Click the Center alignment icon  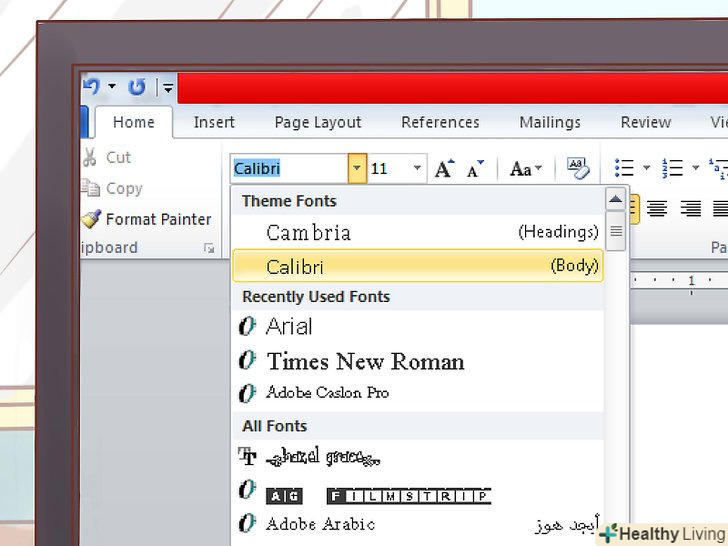[657, 208]
